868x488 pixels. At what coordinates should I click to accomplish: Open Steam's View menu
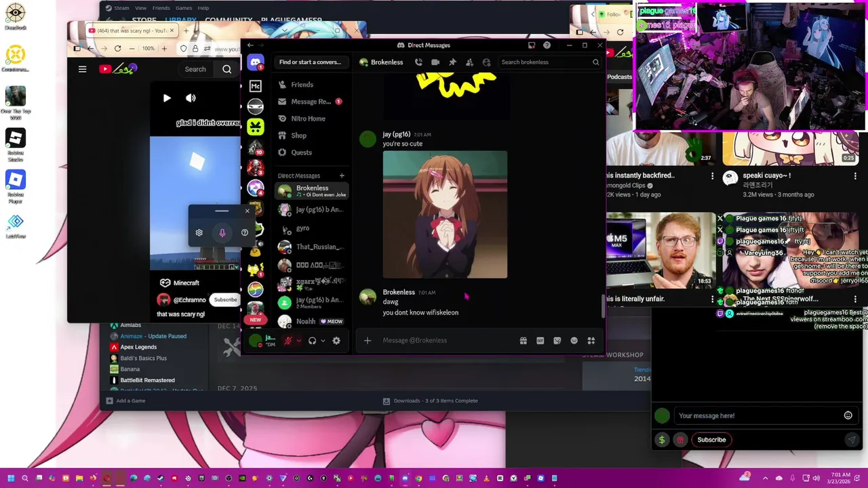point(140,8)
